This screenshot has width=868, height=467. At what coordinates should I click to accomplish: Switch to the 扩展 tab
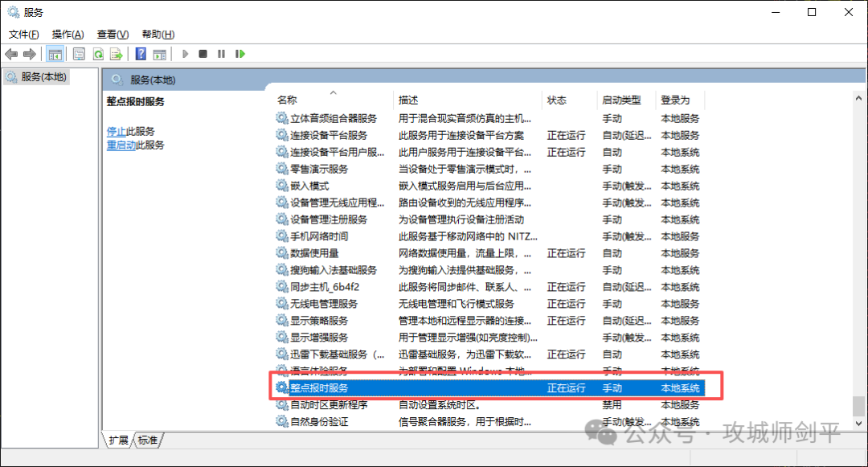pos(118,440)
